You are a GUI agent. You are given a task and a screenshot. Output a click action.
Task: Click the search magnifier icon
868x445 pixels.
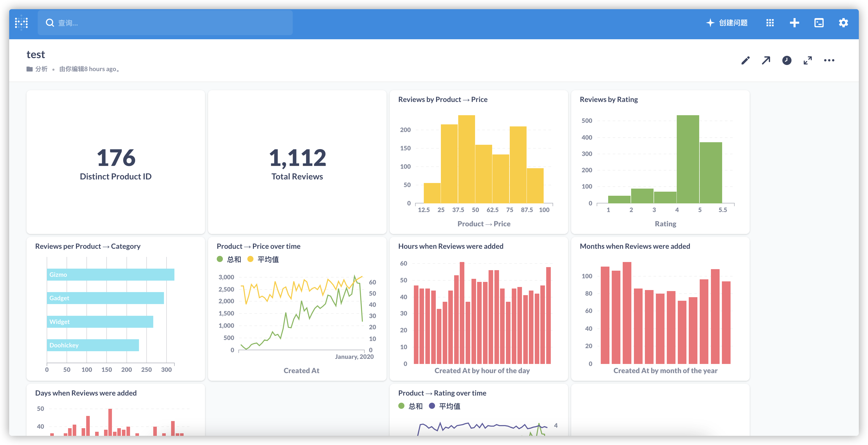click(x=50, y=23)
